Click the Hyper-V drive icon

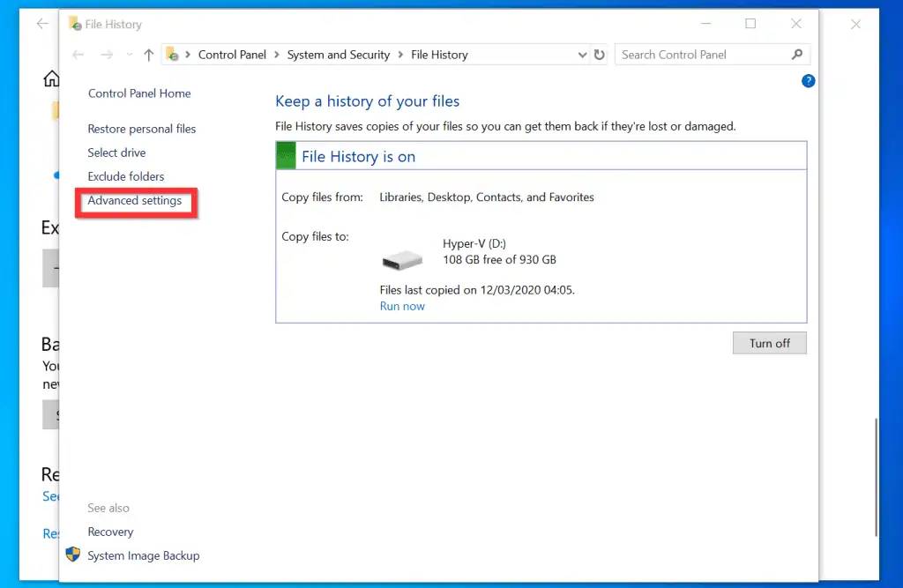[402, 259]
